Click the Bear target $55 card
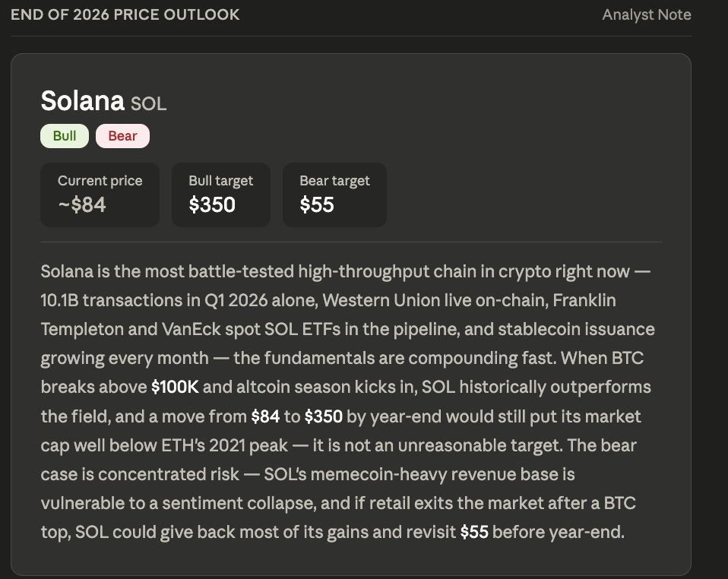The width and height of the screenshot is (728, 579). tap(335, 195)
